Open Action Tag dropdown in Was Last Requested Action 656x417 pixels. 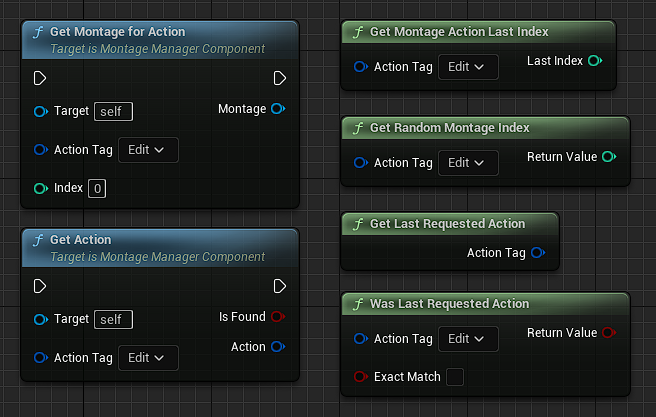[x=468, y=339]
